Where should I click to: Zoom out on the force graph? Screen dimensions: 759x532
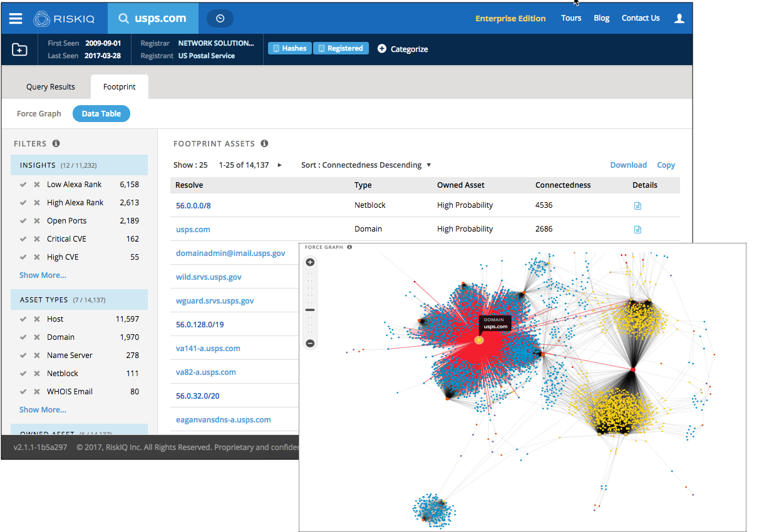(310, 343)
